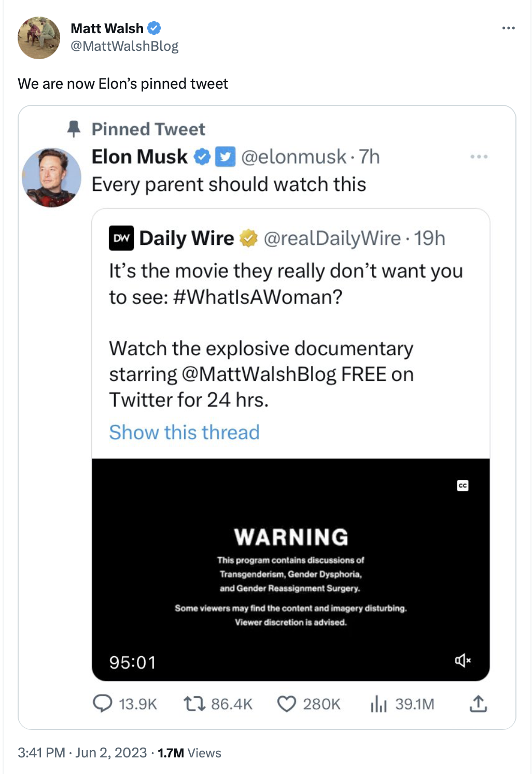This screenshot has width=532, height=774.
Task: Click the Twitter bird affiliate badge
Action: pyautogui.click(x=225, y=157)
